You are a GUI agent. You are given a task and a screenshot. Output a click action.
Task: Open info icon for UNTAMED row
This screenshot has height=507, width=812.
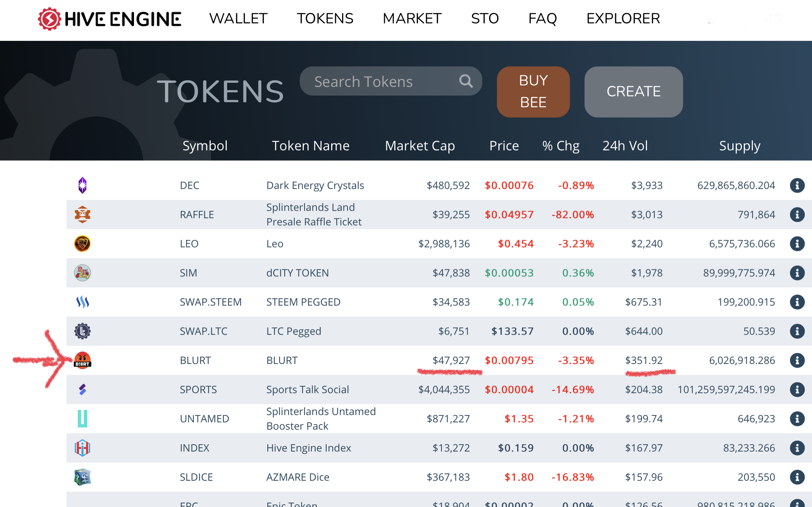[797, 419]
